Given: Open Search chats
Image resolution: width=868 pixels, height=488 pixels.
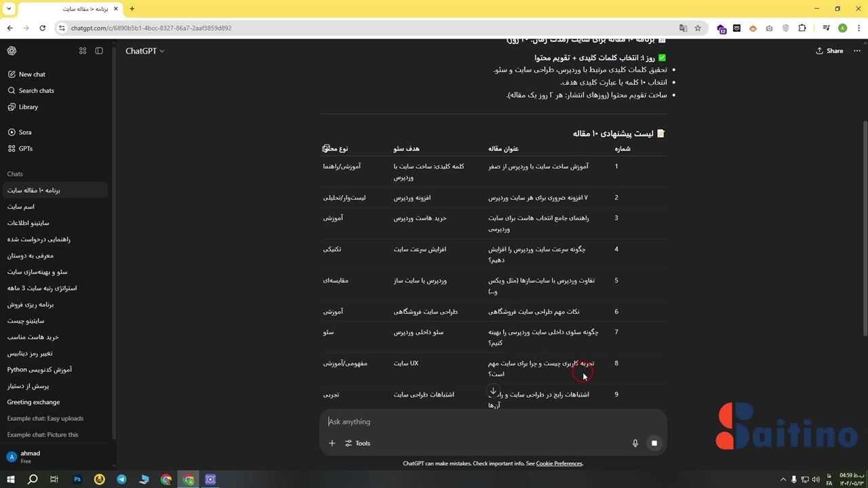Looking at the screenshot, I should point(36,91).
